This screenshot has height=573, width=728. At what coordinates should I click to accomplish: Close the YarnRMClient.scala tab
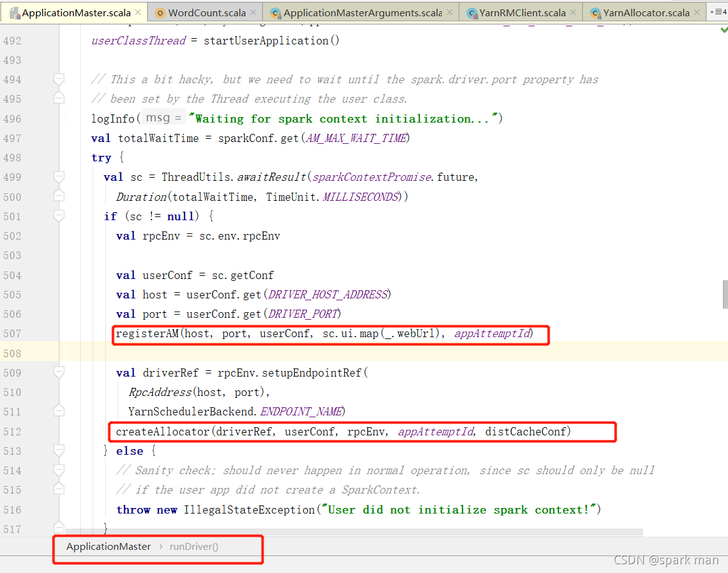[x=573, y=13]
